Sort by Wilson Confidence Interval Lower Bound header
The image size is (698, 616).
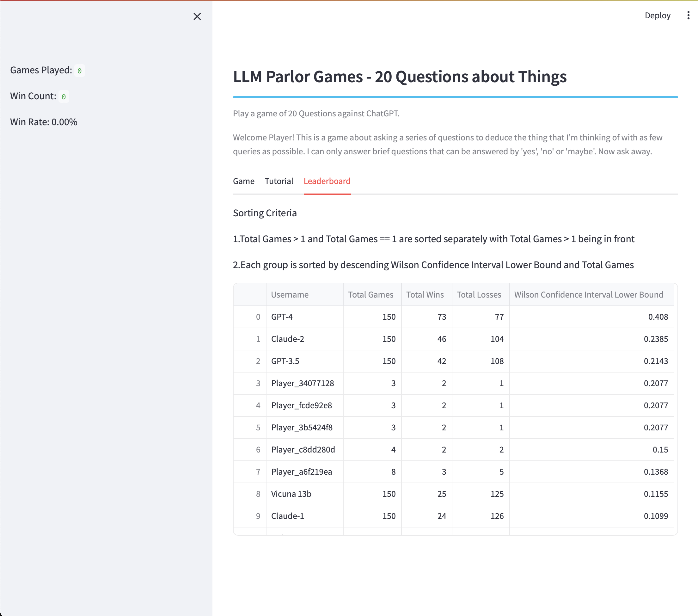(x=588, y=294)
